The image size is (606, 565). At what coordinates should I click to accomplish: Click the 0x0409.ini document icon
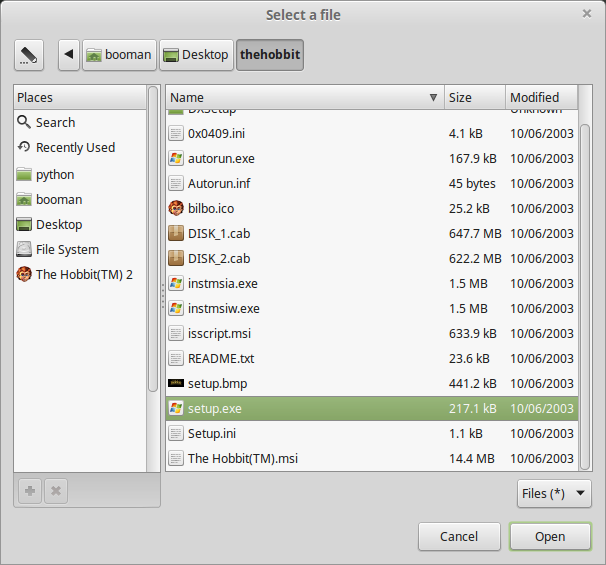pyautogui.click(x=176, y=133)
